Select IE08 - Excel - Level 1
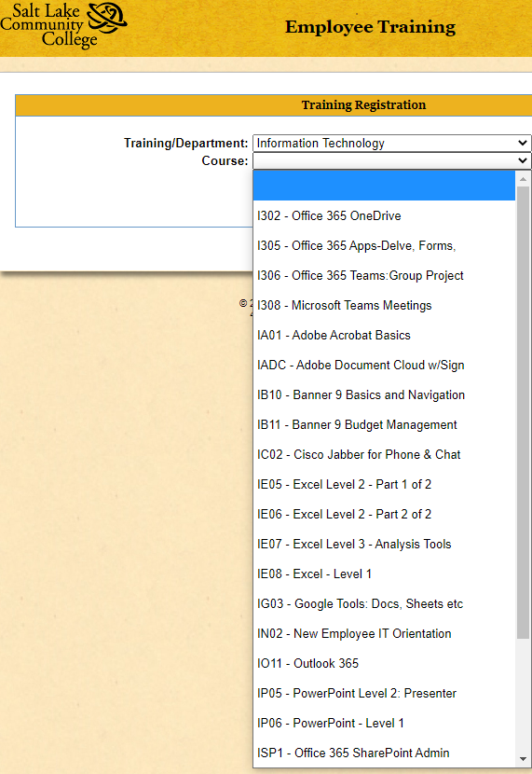This screenshot has width=532, height=774. coord(384,574)
